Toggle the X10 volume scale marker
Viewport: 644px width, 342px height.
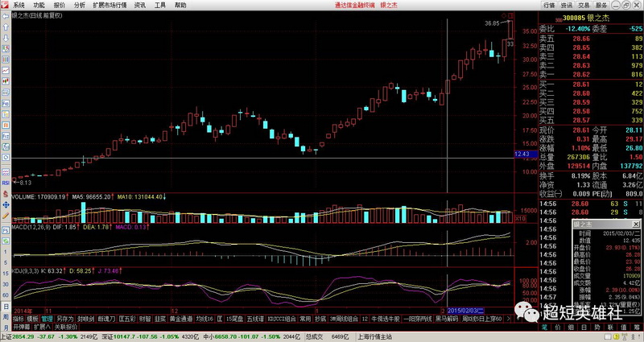(519, 218)
